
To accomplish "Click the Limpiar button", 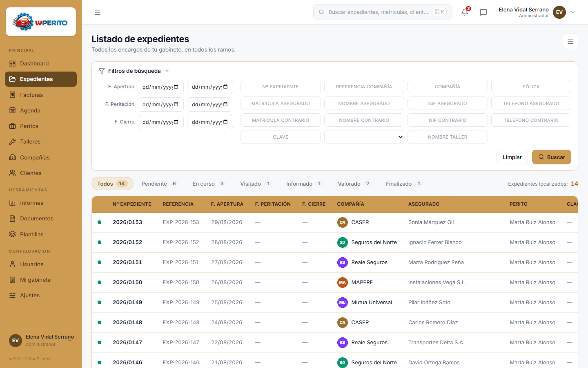I will coord(512,157).
